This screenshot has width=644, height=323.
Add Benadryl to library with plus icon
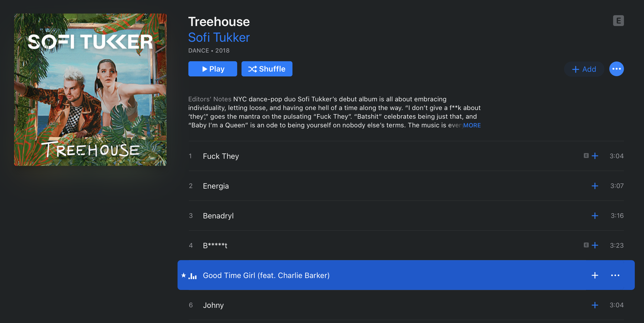[595, 216]
